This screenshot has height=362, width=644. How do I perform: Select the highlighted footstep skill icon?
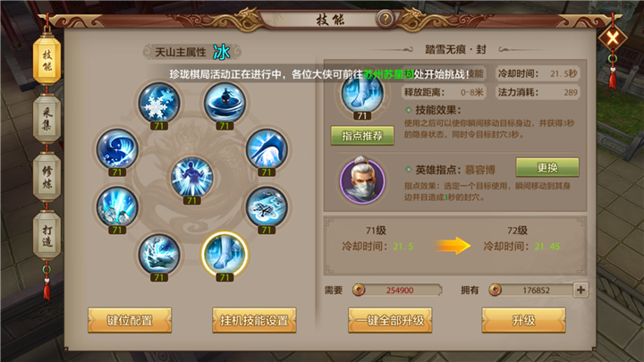coord(225,254)
